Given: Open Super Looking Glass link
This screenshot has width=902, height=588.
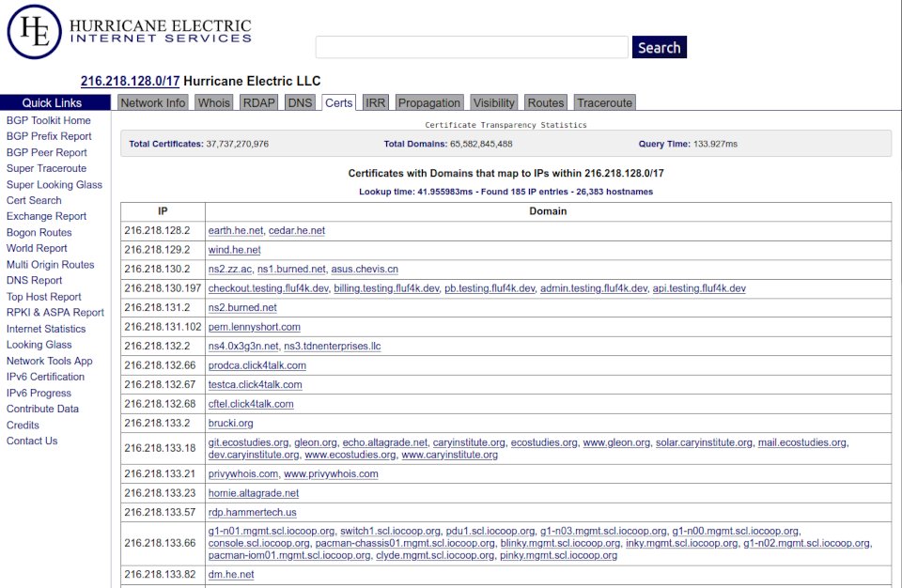Looking at the screenshot, I should pyautogui.click(x=54, y=185).
